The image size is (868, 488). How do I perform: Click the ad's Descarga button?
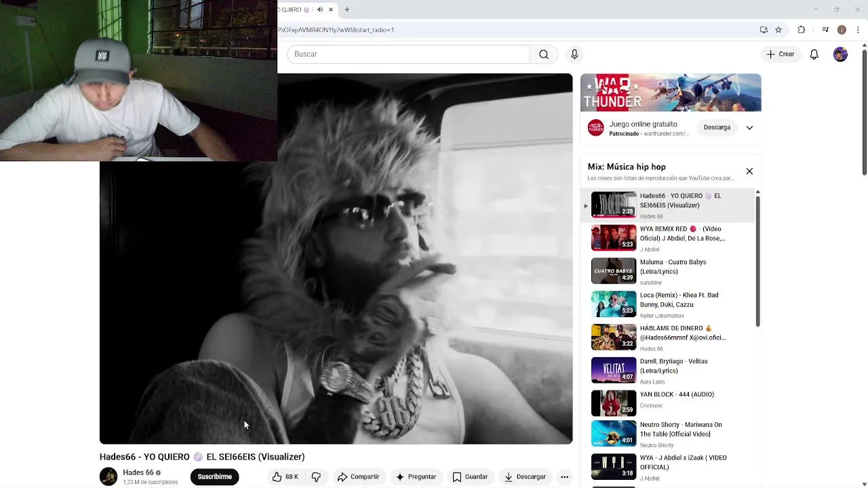click(x=717, y=127)
